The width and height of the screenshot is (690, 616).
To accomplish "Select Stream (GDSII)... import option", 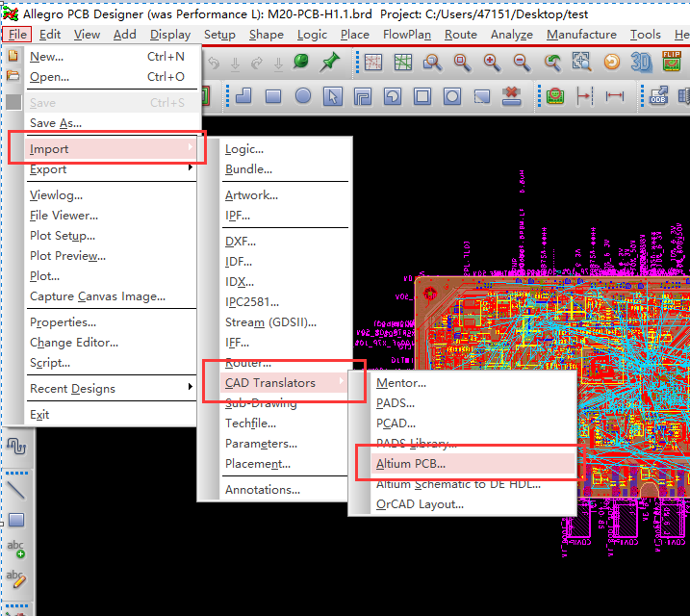I will pos(284,322).
